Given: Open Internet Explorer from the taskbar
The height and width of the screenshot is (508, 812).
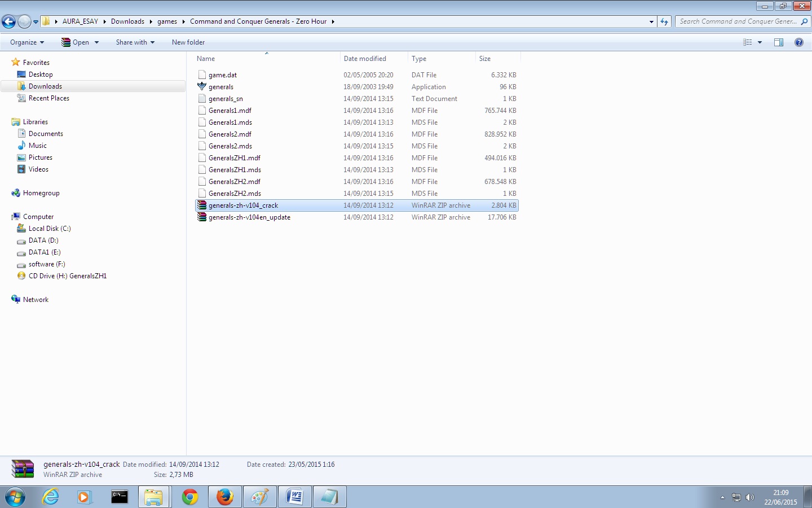Looking at the screenshot, I should [x=50, y=497].
